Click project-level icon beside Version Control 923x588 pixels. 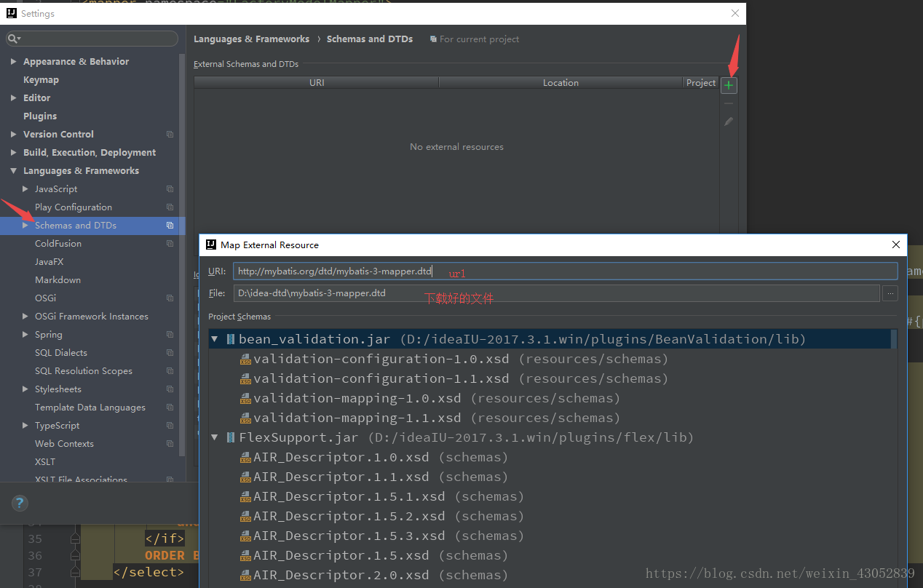point(170,135)
